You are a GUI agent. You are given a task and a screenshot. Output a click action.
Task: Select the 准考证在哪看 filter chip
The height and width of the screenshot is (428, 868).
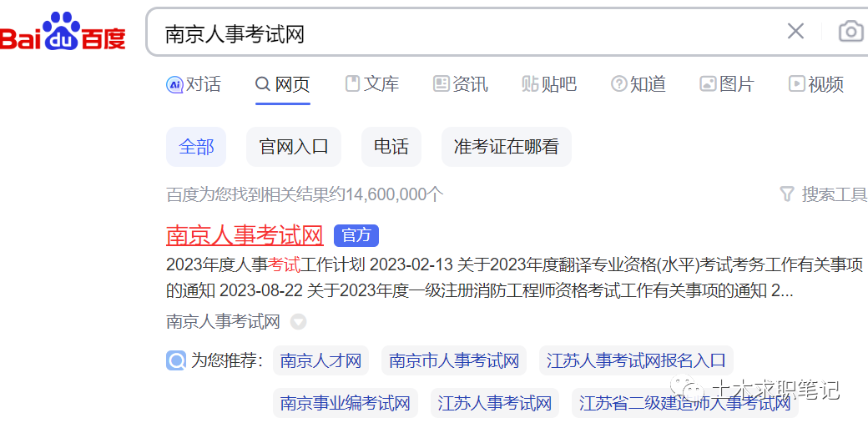(x=506, y=147)
